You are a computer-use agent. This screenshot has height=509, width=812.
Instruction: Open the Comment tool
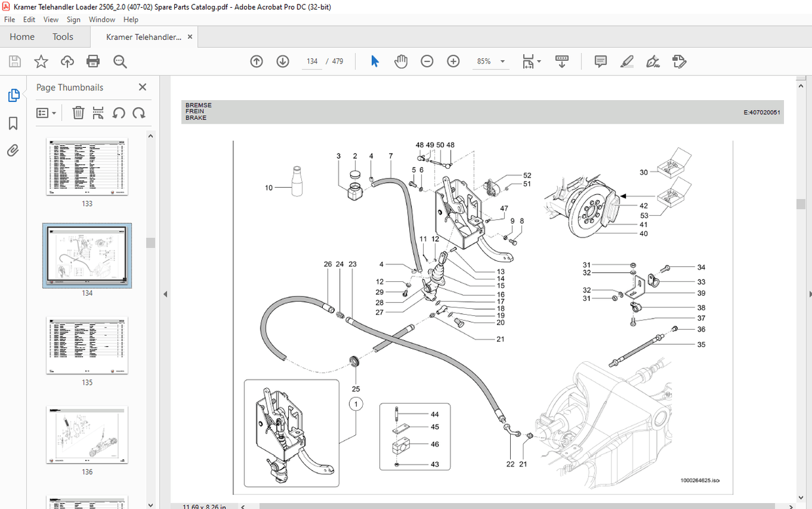pyautogui.click(x=600, y=61)
